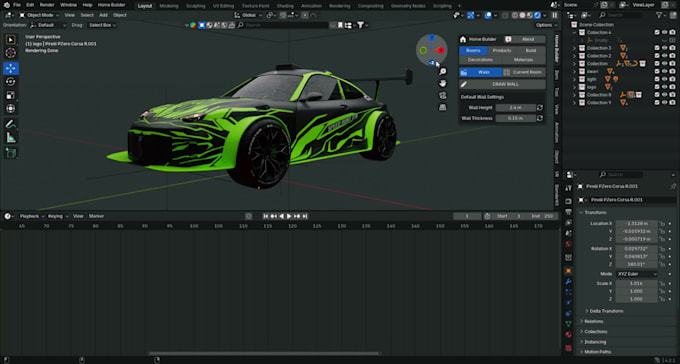
Task: Uncheck exclude checkbox for Collection 4
Action: pyautogui.click(x=657, y=33)
